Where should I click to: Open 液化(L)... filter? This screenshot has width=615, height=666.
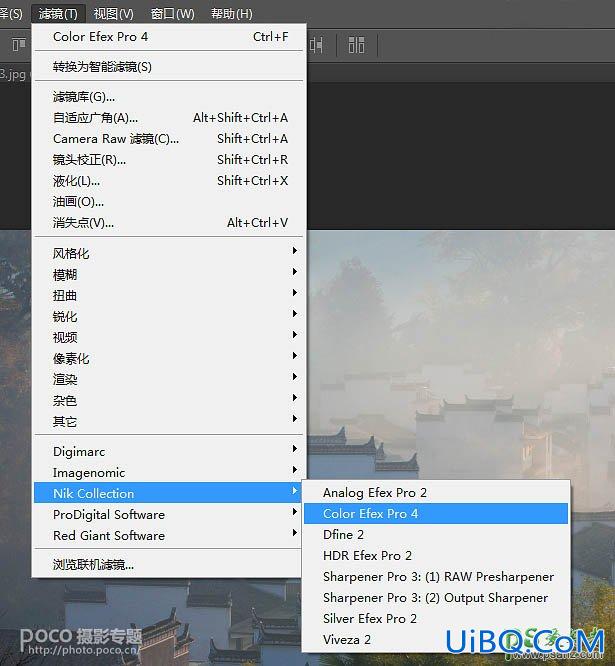(169, 181)
